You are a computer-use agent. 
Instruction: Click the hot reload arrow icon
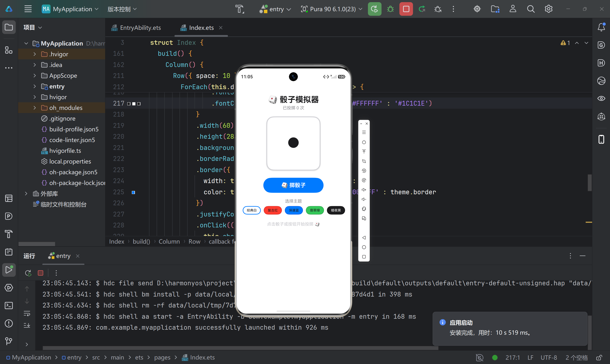click(x=422, y=9)
